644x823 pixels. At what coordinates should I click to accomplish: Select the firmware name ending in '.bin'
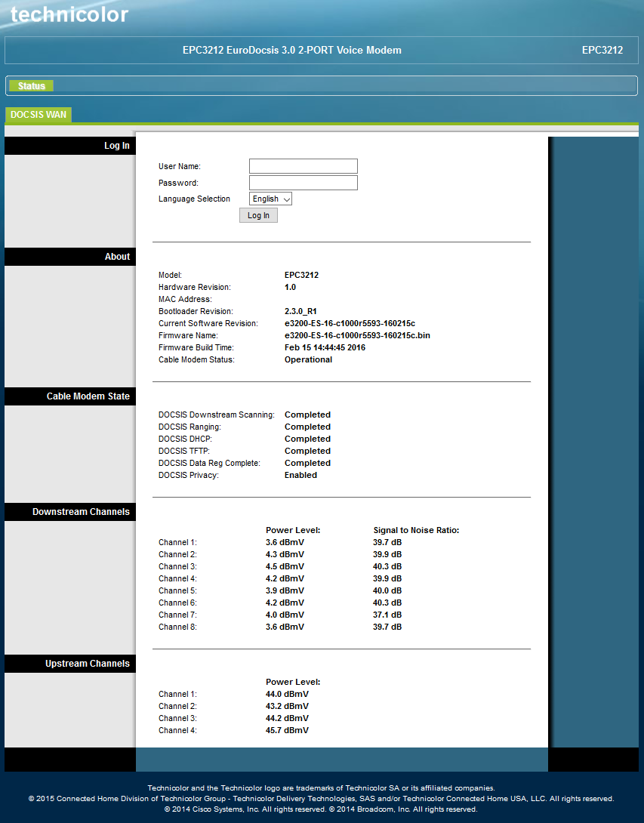click(x=357, y=335)
